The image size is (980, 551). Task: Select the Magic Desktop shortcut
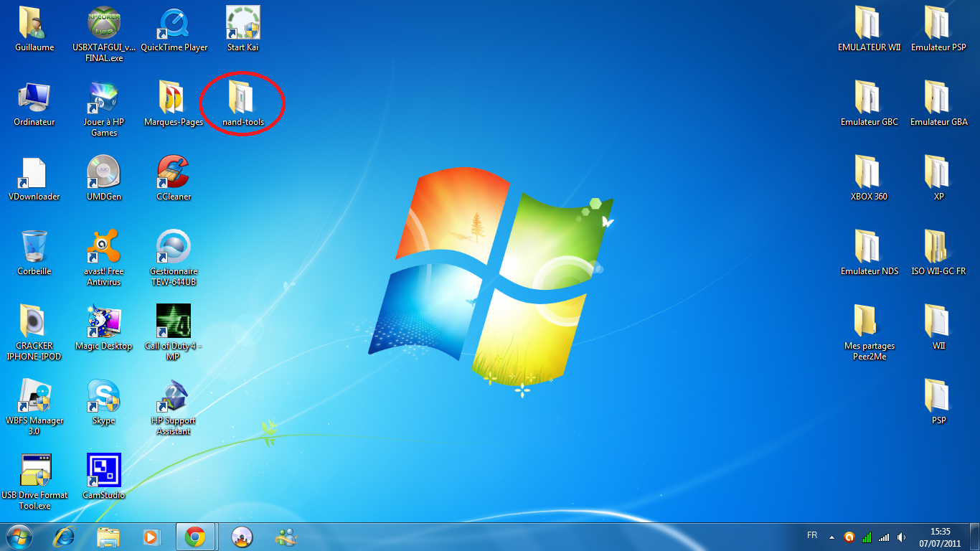tap(104, 328)
